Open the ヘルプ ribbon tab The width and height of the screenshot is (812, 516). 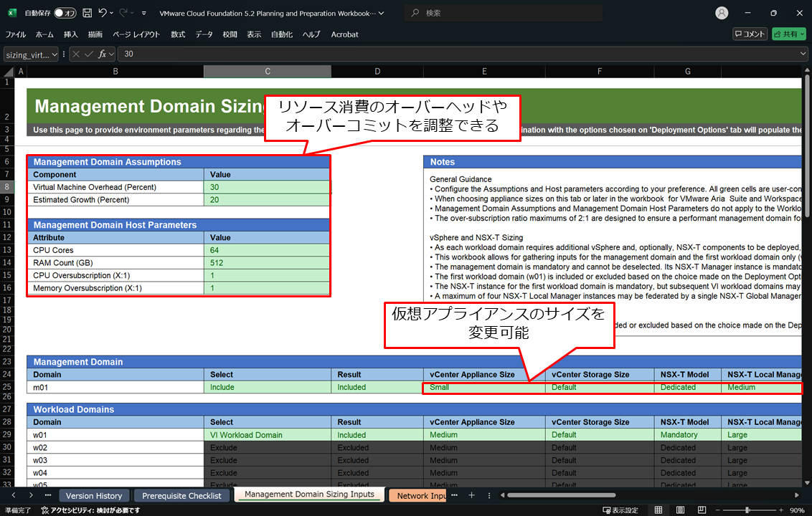(x=311, y=34)
